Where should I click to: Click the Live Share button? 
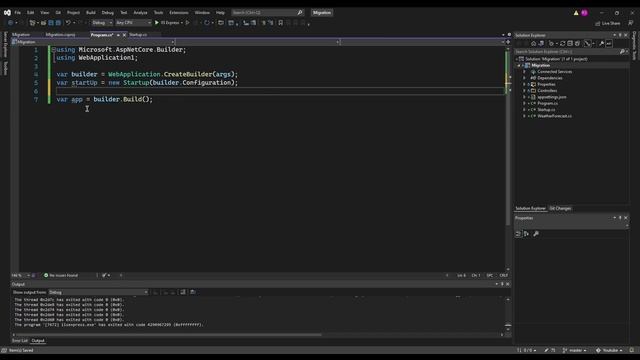pyautogui.click(x=608, y=23)
